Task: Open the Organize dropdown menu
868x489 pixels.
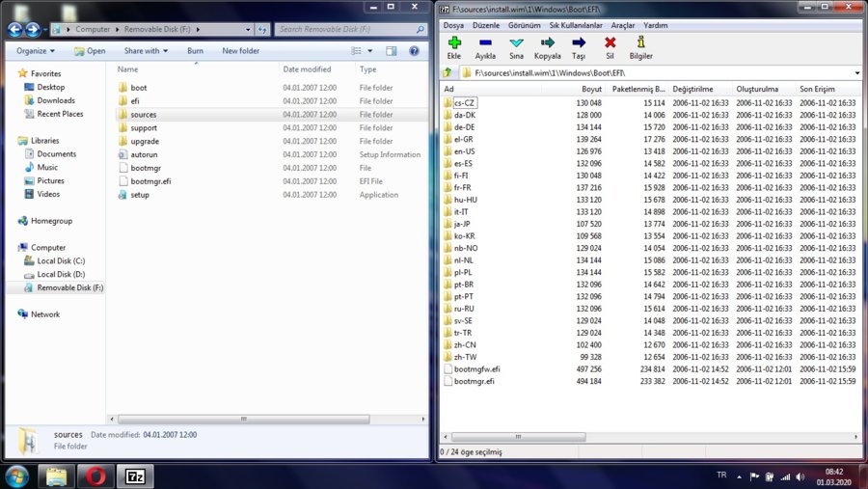Action: pos(36,50)
